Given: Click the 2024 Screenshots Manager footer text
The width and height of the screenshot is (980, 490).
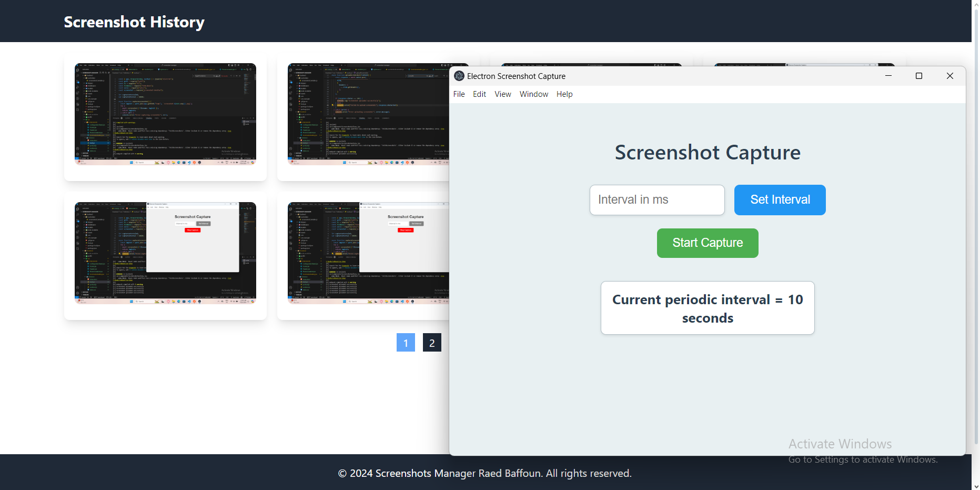Looking at the screenshot, I should pos(484,473).
